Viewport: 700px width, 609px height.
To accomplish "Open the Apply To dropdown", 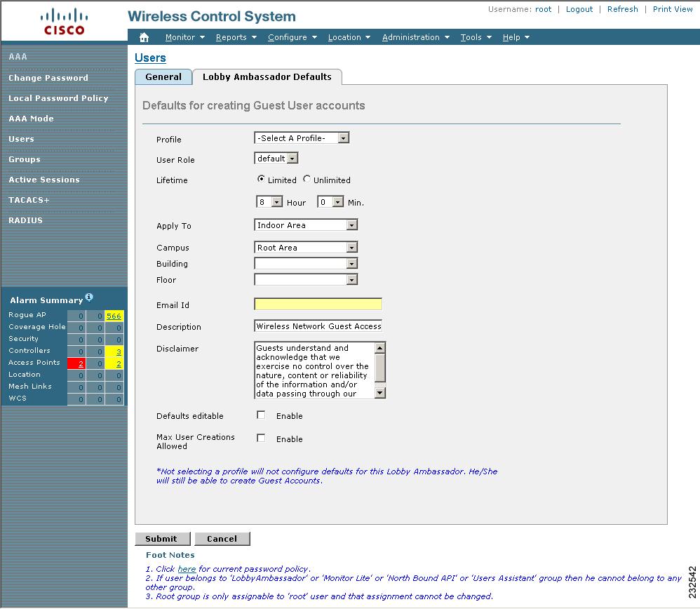I will click(306, 225).
